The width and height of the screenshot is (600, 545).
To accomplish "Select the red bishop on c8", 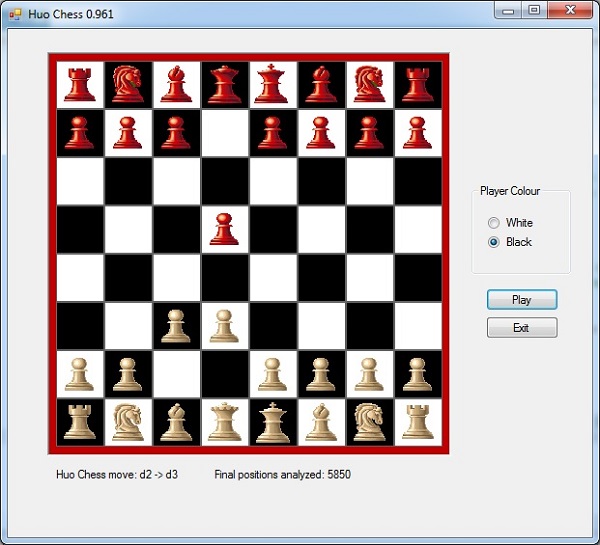I will [176, 84].
